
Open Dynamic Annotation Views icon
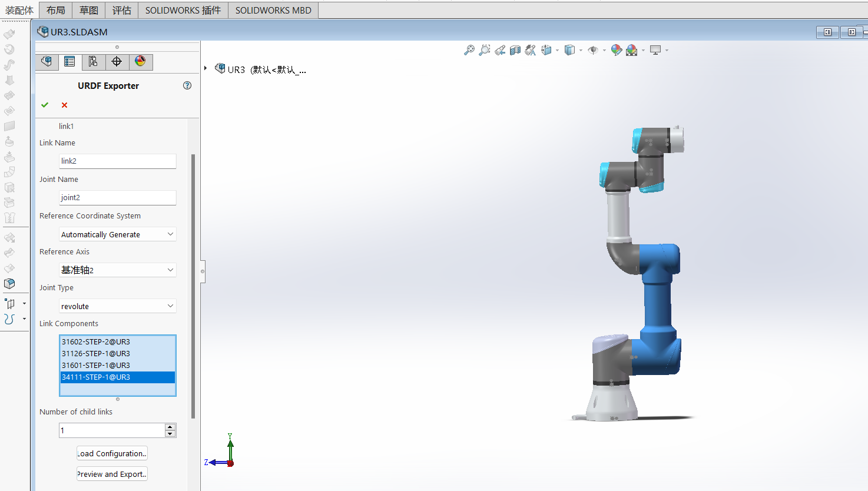pos(531,50)
